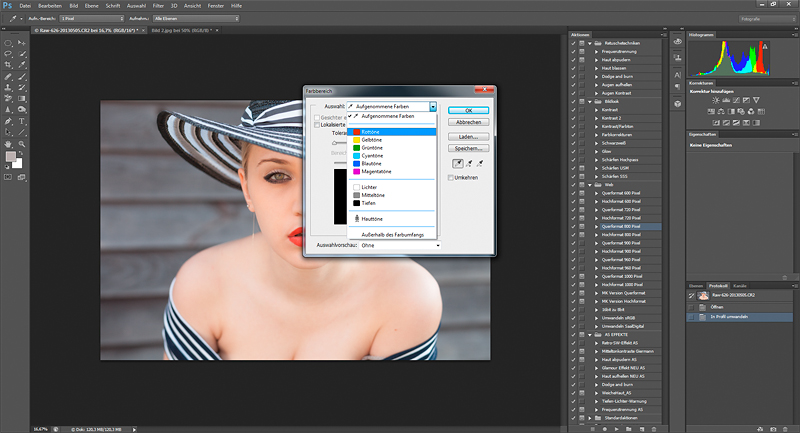800x433 pixels.
Task: Collapse the Retuschetechniken action set
Action: pos(590,43)
